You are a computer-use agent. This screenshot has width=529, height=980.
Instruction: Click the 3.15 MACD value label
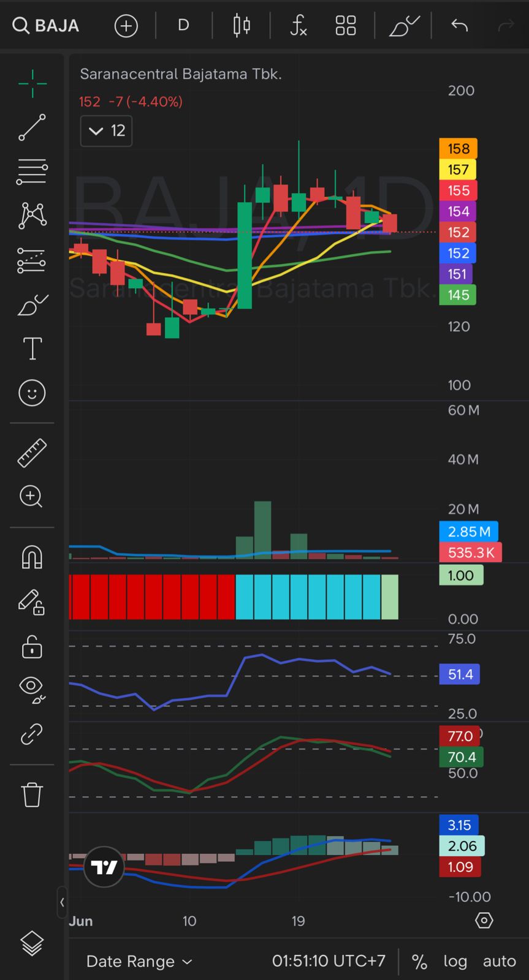coord(459,825)
